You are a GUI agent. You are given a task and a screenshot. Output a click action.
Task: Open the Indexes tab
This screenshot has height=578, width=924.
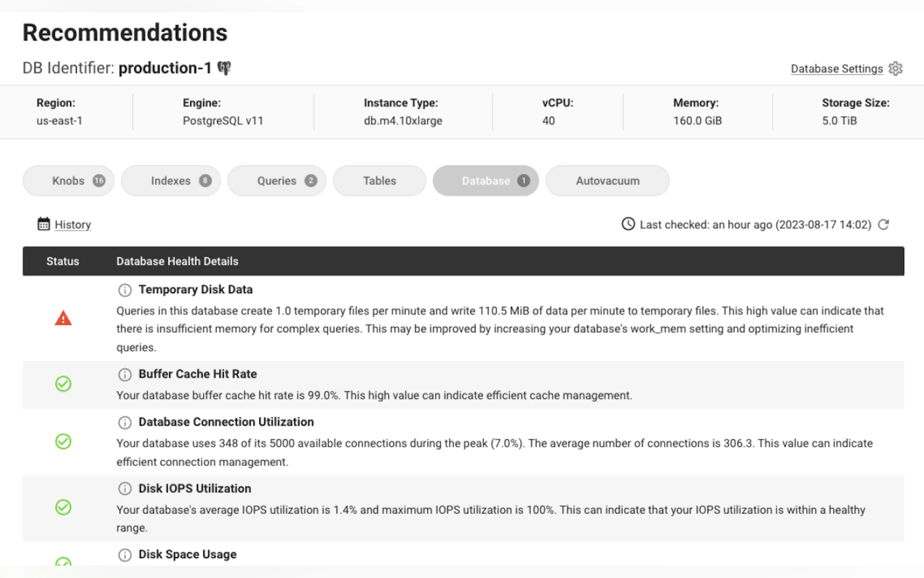[171, 181]
